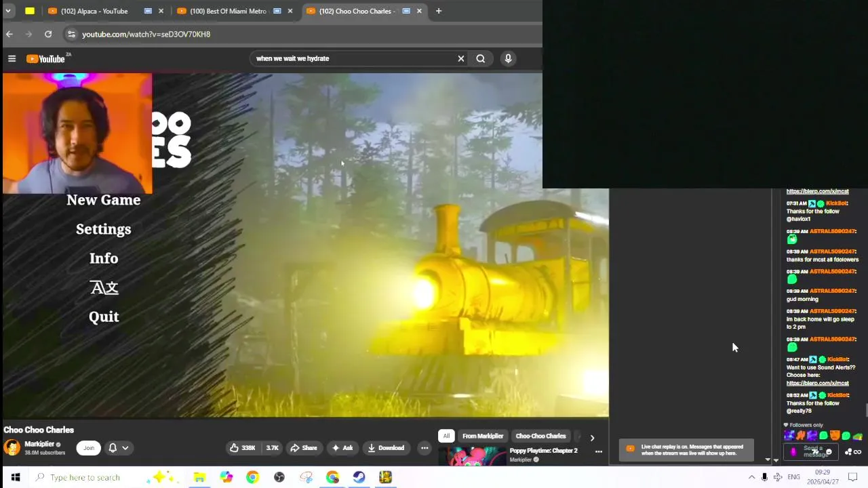Viewport: 868px width, 488px height.
Task: Select the From Markiplier chip
Action: pos(483,436)
